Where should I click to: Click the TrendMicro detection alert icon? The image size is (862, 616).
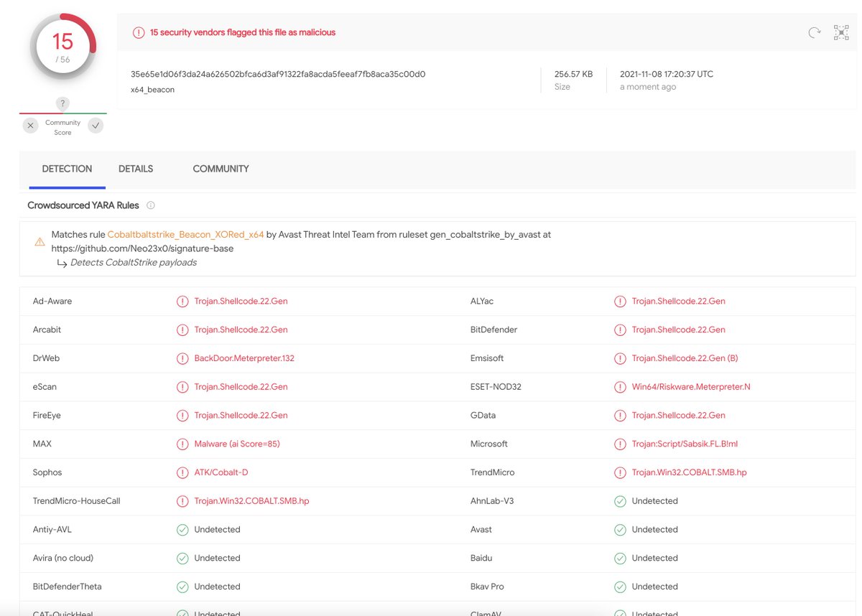pyautogui.click(x=620, y=472)
